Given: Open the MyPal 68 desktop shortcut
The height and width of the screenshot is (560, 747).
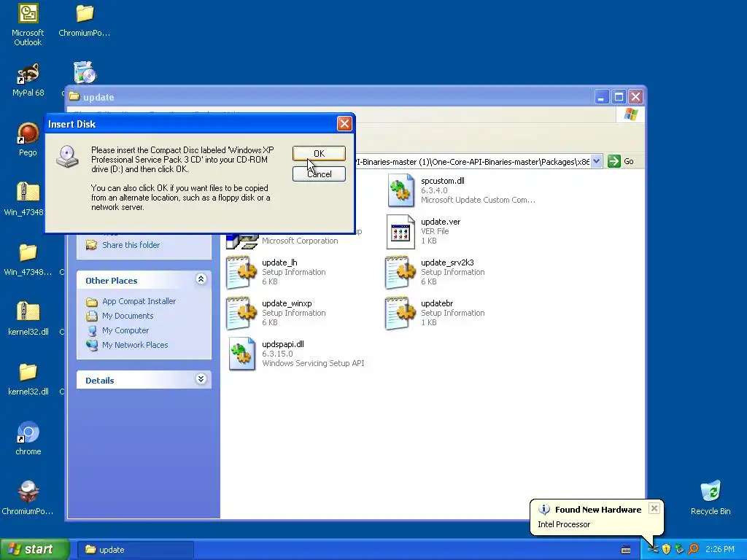Looking at the screenshot, I should pos(28,74).
